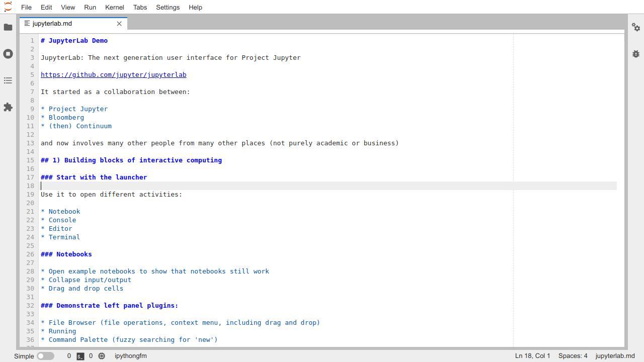This screenshot has width=644, height=362.
Task: Open the Table of Contents icon
Action: coord(8,80)
